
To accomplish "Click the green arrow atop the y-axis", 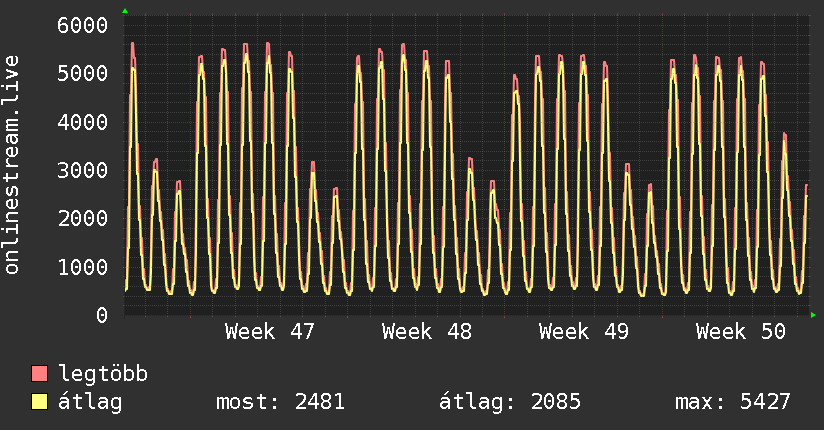I will click(x=125, y=11).
